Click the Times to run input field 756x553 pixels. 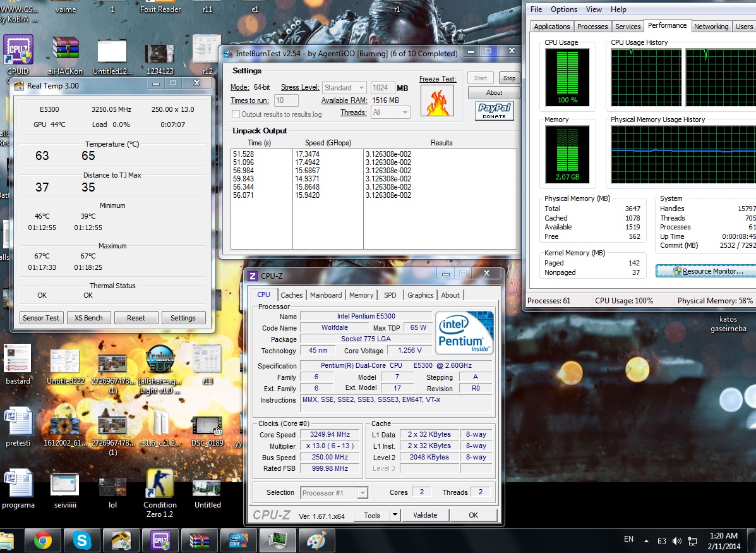(x=286, y=100)
